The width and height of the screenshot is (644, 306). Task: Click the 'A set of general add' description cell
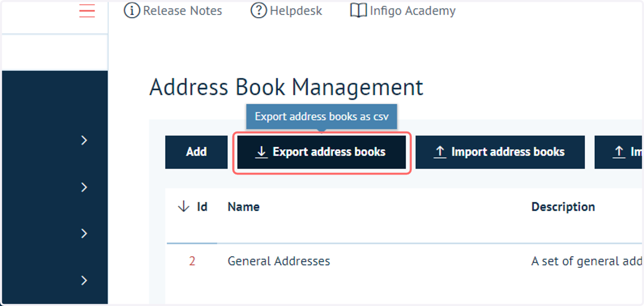coord(587,261)
